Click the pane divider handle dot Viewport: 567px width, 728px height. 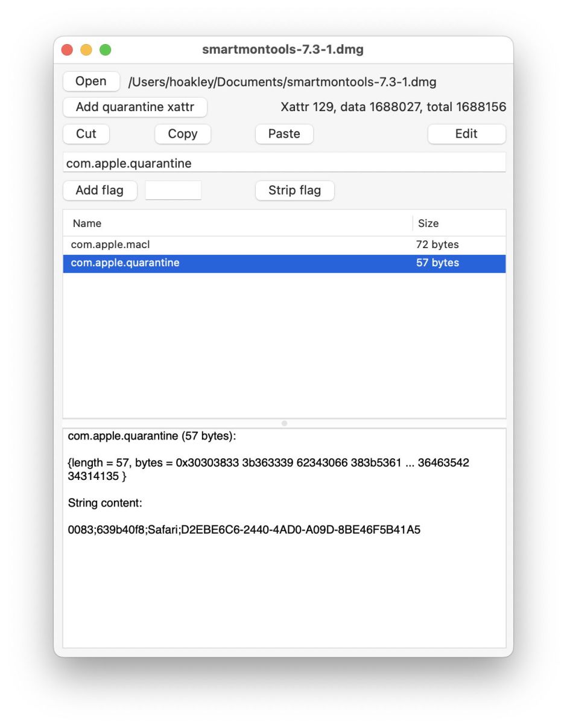point(283,423)
